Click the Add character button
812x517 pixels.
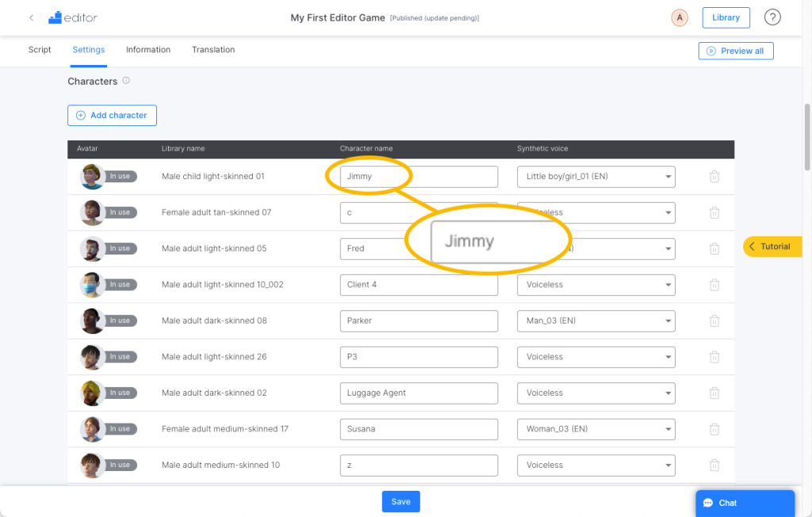click(112, 115)
